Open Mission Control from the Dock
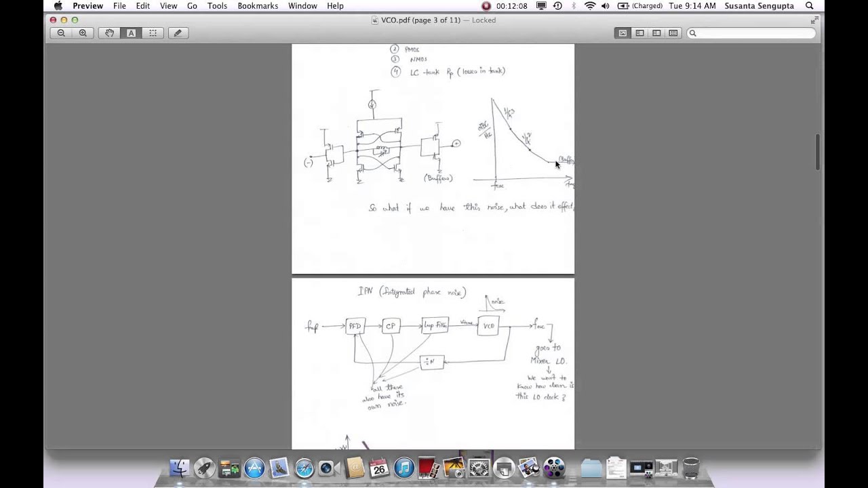 (229, 468)
